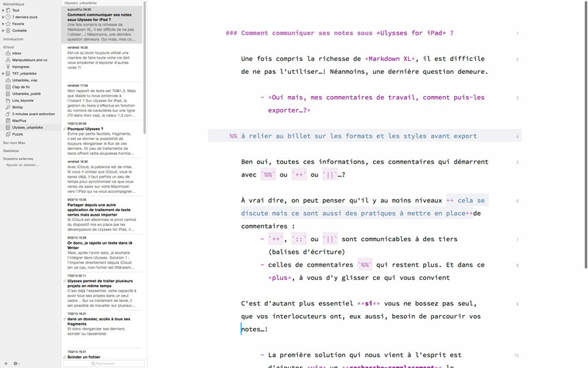Click the clock icon for 7 derniers jours
This screenshot has height=368, width=588.
click(x=8, y=17)
